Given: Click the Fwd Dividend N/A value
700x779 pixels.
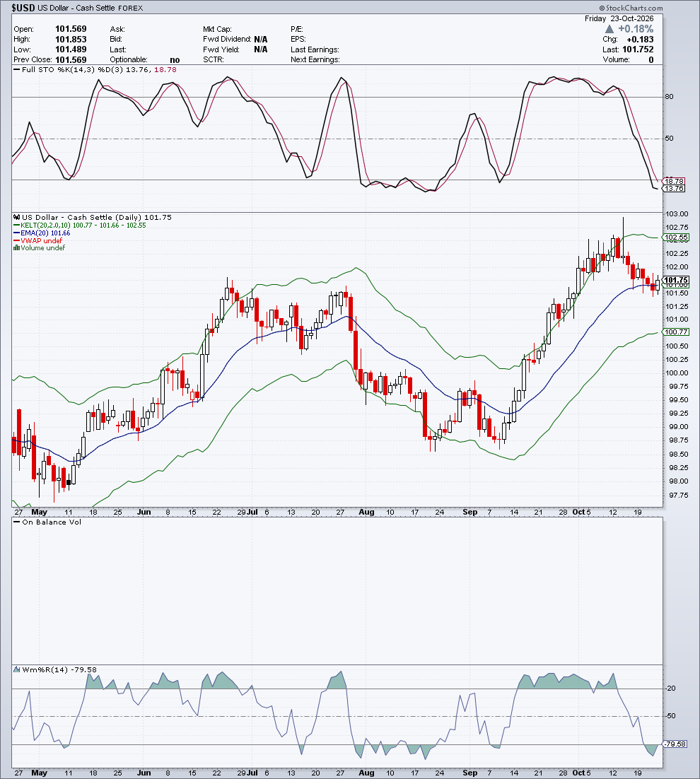Looking at the screenshot, I should 261,40.
